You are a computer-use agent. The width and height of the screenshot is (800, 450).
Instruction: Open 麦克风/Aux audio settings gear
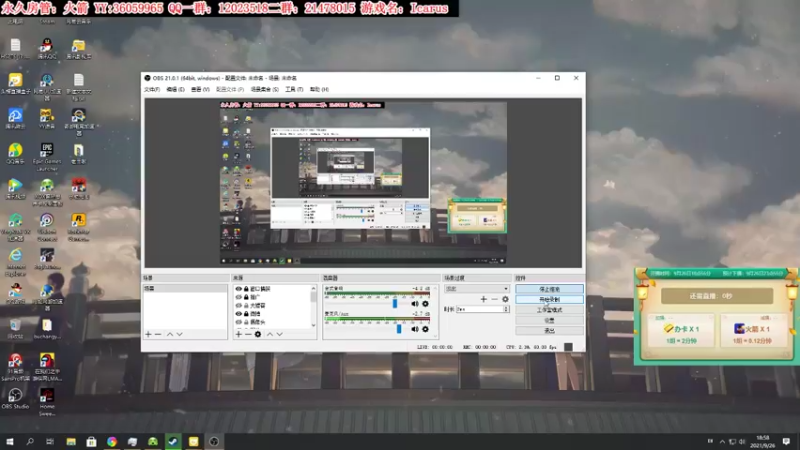point(426,329)
